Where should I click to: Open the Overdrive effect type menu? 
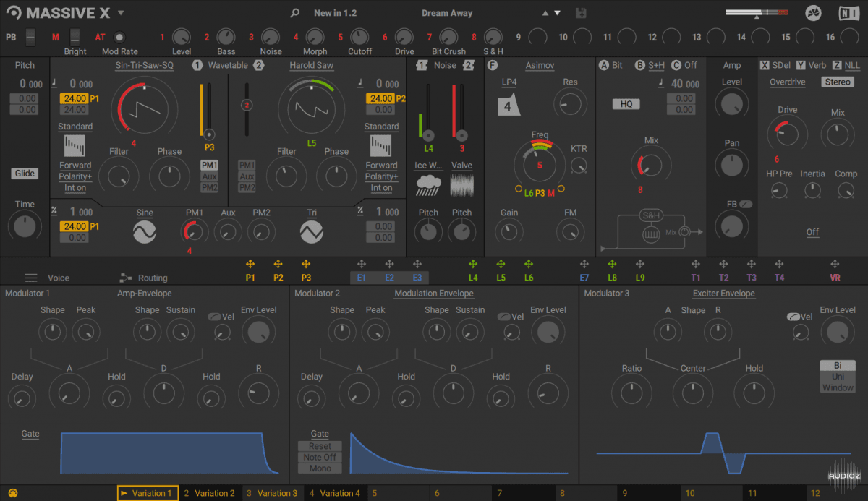click(788, 82)
